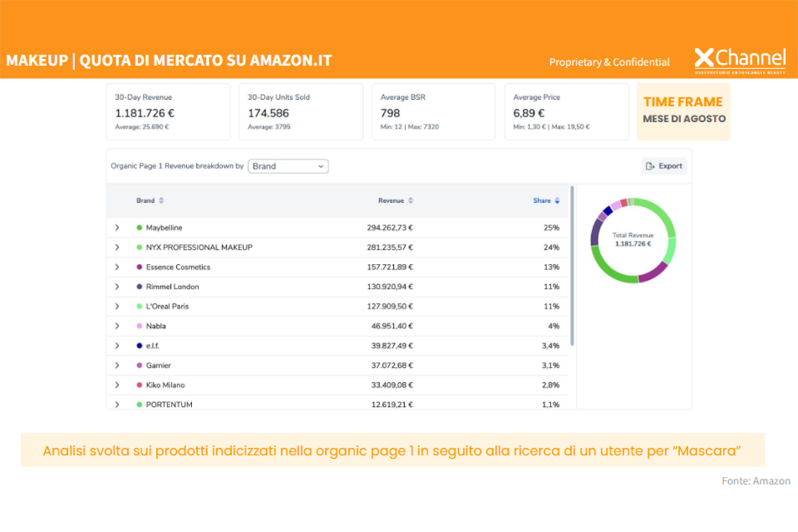The height and width of the screenshot is (532, 798).
Task: Click the e.l.f. dark blue color dot
Action: tap(139, 346)
